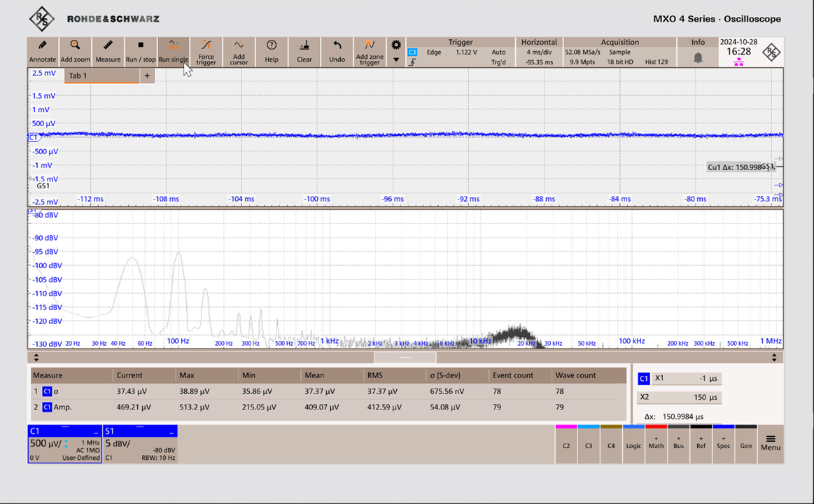The width and height of the screenshot is (814, 504).
Task: Adjust the C1 vertical scale arrows
Action: pyautogui.click(x=66, y=444)
